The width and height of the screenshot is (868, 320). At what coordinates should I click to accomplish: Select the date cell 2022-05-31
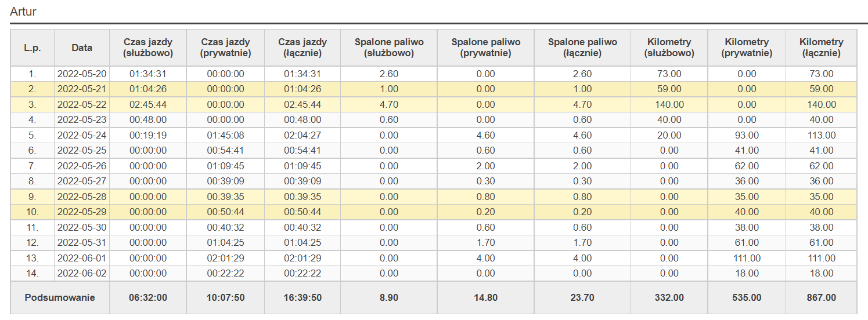click(x=82, y=243)
